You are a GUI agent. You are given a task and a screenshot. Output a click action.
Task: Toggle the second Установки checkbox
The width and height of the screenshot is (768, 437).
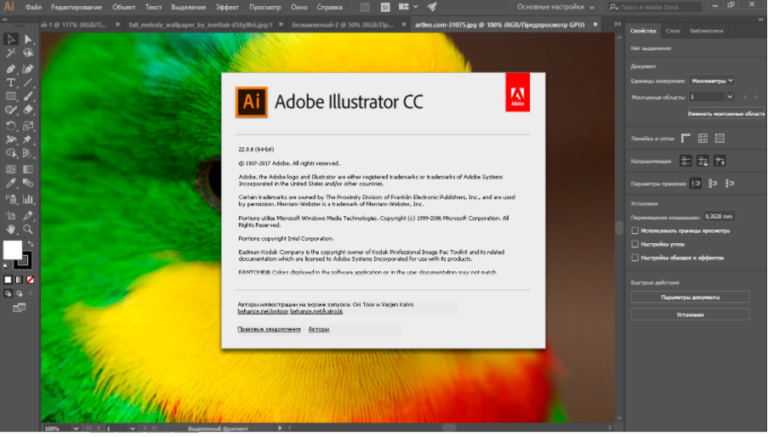click(x=635, y=244)
